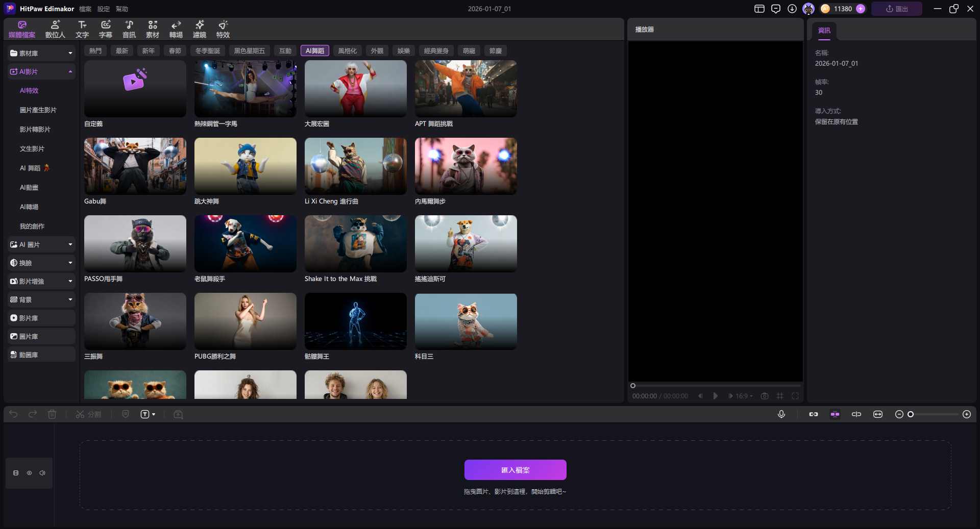Click the 匯出 export button
Image resolution: width=980 pixels, height=529 pixels.
(896, 9)
